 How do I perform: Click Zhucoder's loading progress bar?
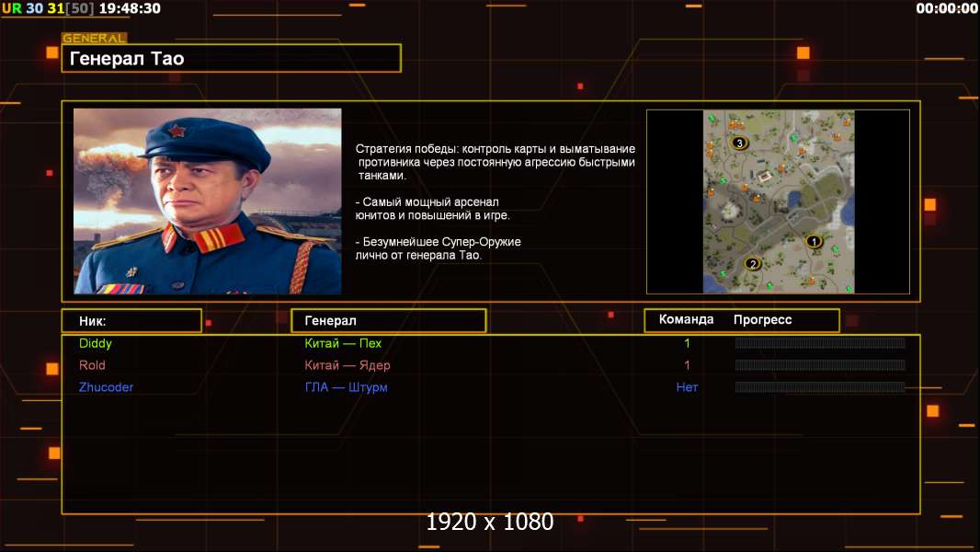tap(820, 387)
